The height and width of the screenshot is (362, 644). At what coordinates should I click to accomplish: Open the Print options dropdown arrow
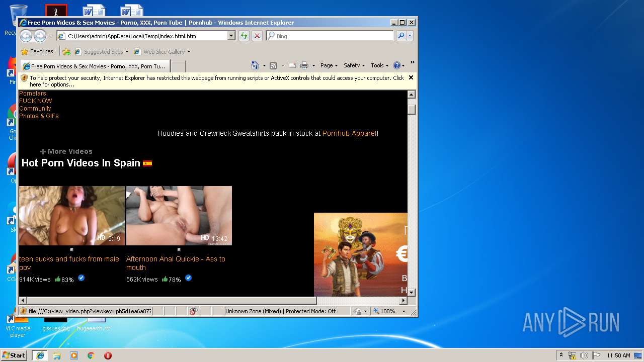[313, 65]
